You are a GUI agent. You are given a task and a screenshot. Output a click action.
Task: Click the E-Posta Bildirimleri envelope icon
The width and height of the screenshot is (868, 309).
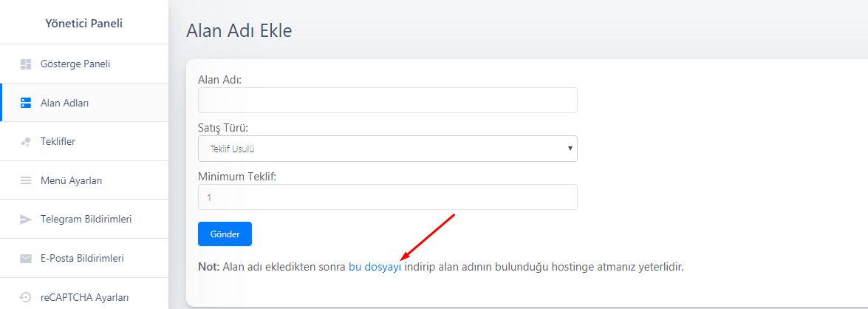pos(25,259)
